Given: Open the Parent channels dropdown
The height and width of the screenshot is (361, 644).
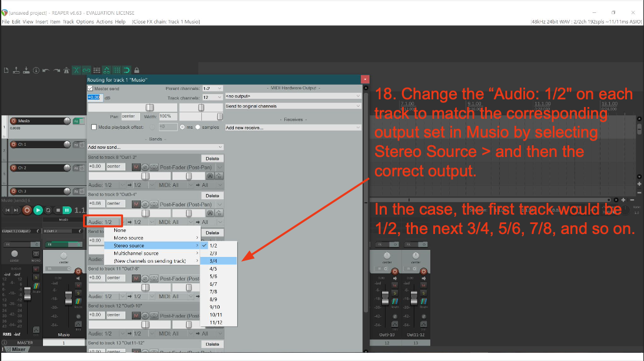Looking at the screenshot, I should coord(213,88).
